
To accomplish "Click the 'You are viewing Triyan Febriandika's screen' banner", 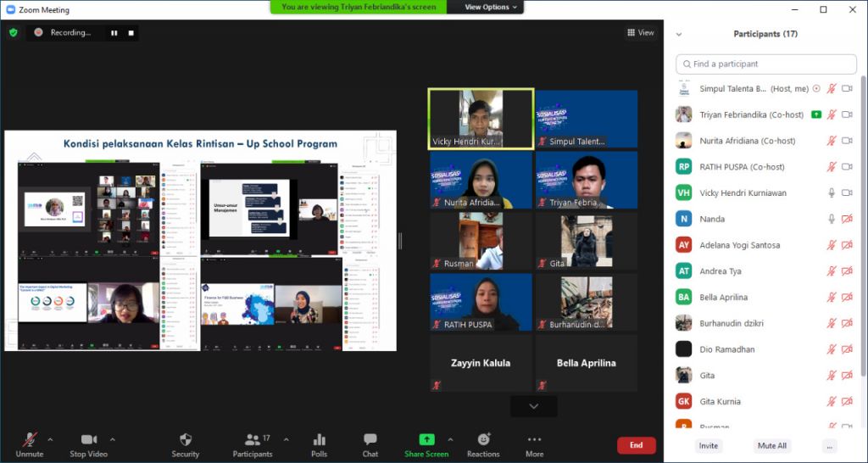I will [x=359, y=7].
